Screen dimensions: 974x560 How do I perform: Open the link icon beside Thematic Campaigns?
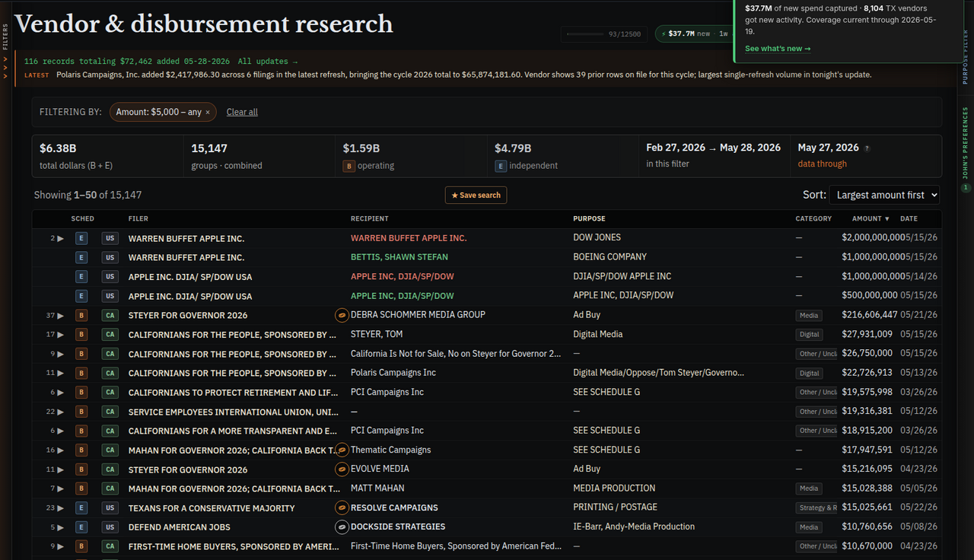point(342,450)
